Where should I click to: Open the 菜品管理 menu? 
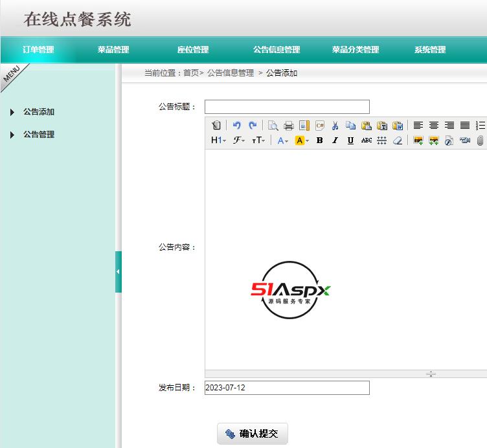pyautogui.click(x=113, y=49)
